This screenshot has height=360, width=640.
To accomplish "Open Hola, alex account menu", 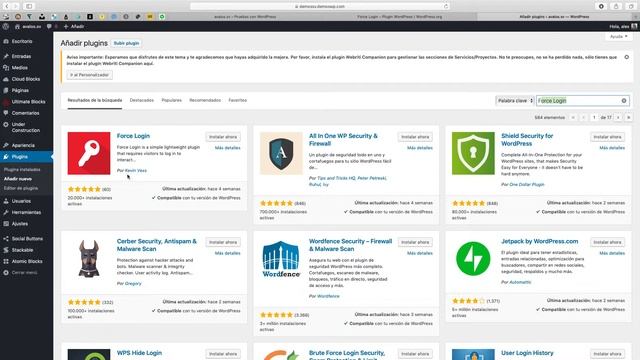I will point(623,27).
